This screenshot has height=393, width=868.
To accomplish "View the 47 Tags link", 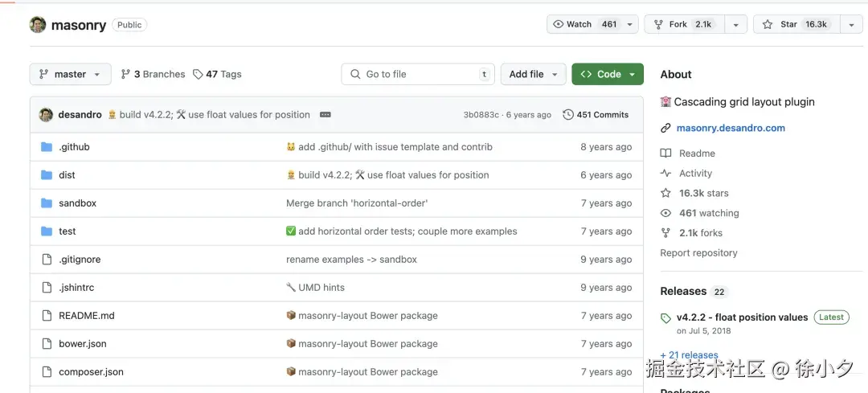I will pyautogui.click(x=217, y=74).
